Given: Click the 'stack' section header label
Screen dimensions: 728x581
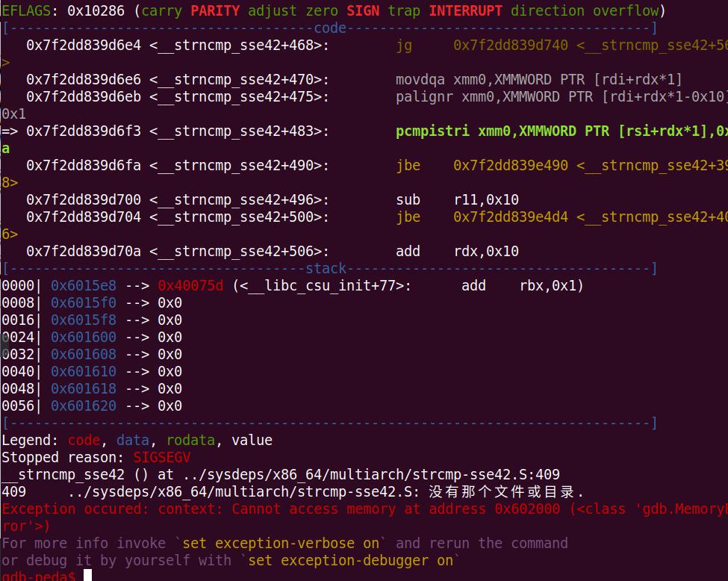Looking at the screenshot, I should (x=326, y=268).
